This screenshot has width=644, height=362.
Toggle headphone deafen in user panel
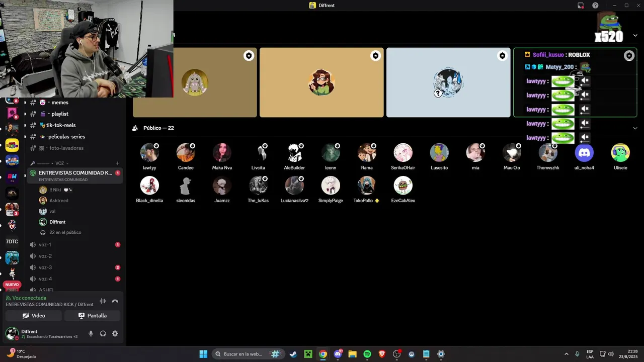(x=103, y=333)
